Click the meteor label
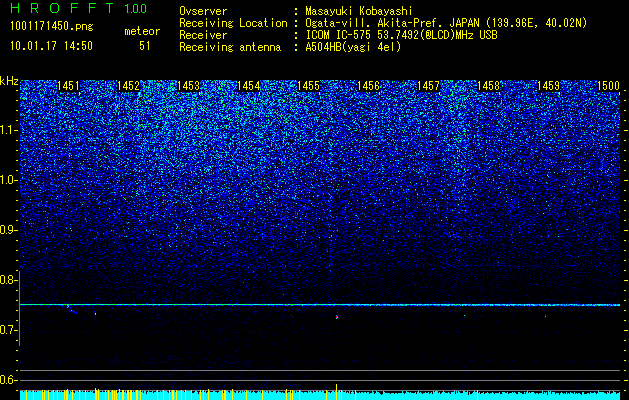 (x=142, y=31)
